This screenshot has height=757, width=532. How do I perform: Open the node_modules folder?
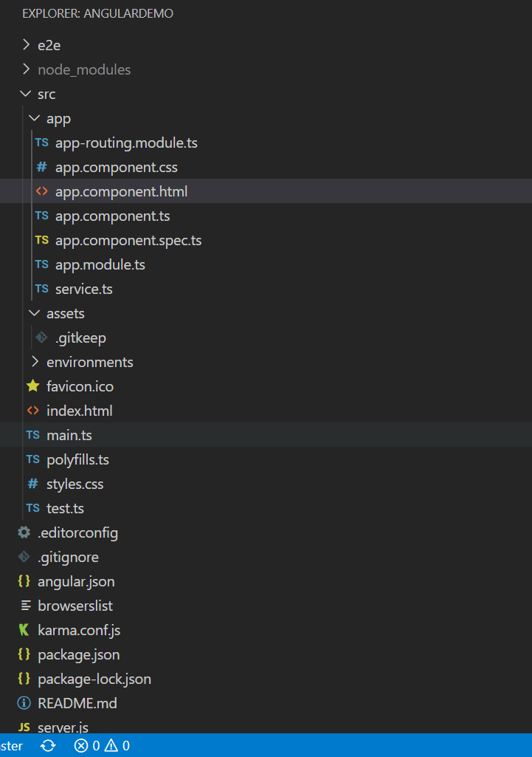(x=83, y=69)
